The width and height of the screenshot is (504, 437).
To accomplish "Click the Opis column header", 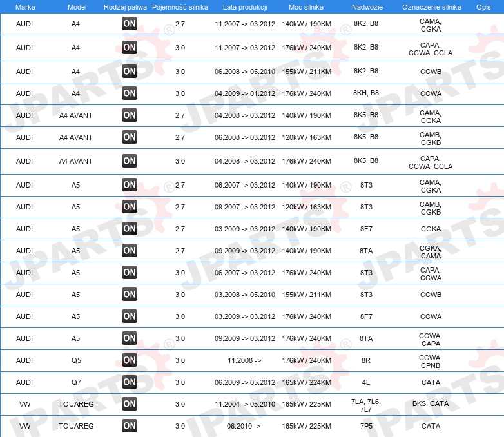I will click(483, 7).
